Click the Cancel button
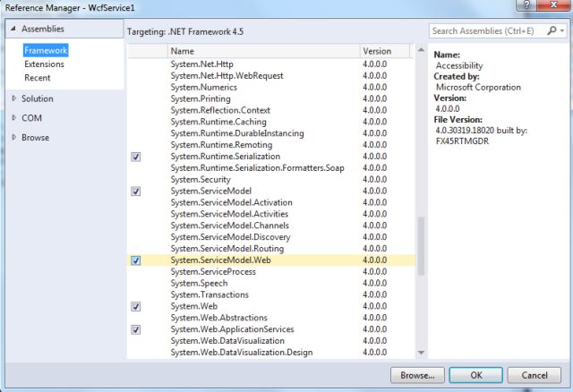The image size is (573, 392). (535, 375)
